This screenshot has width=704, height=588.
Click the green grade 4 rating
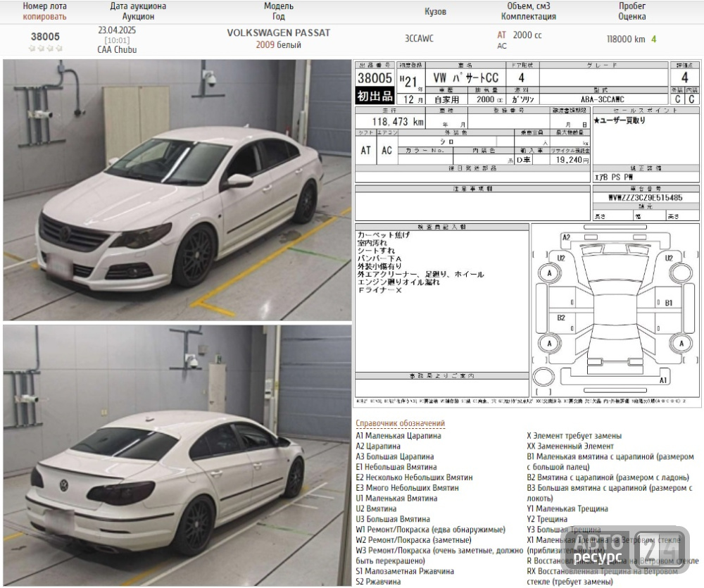654,39
